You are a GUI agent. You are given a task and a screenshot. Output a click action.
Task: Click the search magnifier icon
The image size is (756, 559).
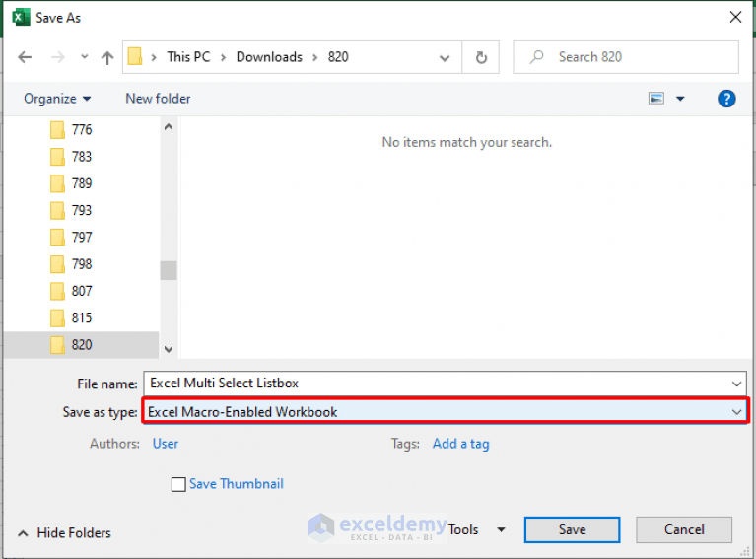coord(536,57)
